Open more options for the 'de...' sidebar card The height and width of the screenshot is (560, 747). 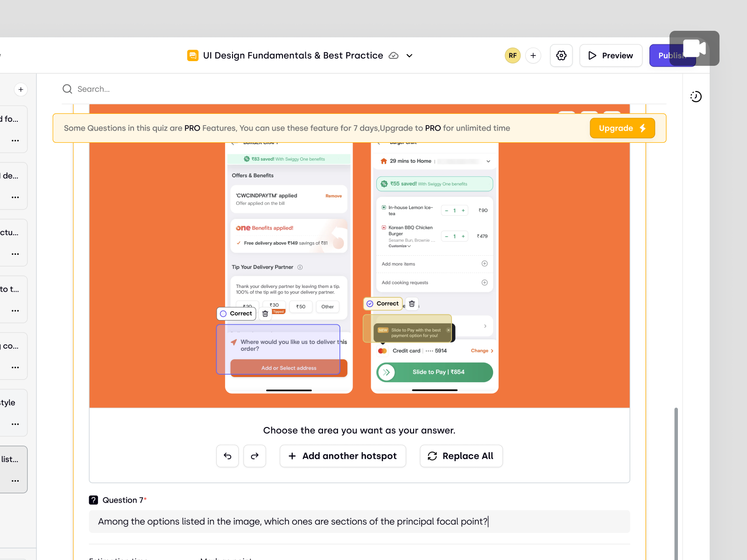click(x=15, y=197)
